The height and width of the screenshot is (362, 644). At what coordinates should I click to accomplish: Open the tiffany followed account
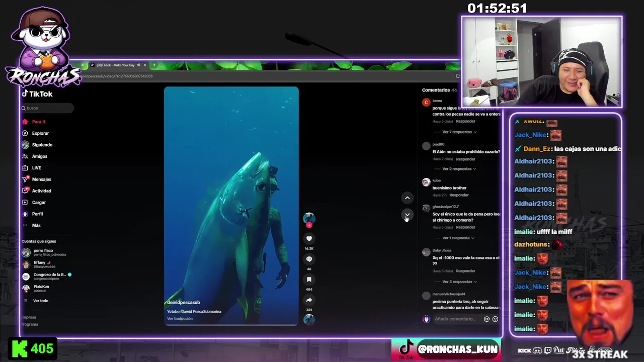pos(44,264)
